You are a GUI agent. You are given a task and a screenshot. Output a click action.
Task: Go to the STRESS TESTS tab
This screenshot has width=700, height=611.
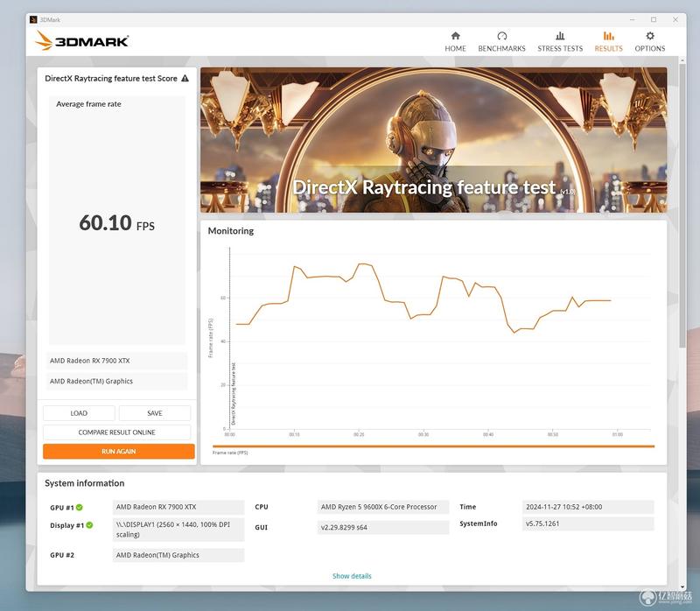point(560,41)
